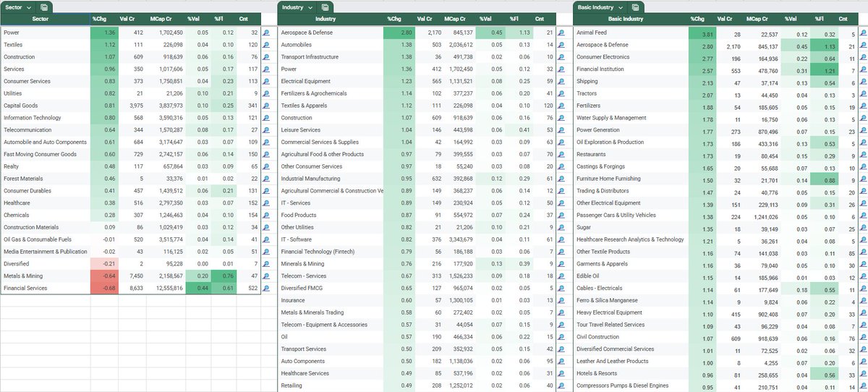Click the magnifier icon for the Realty sector row

coord(266,166)
